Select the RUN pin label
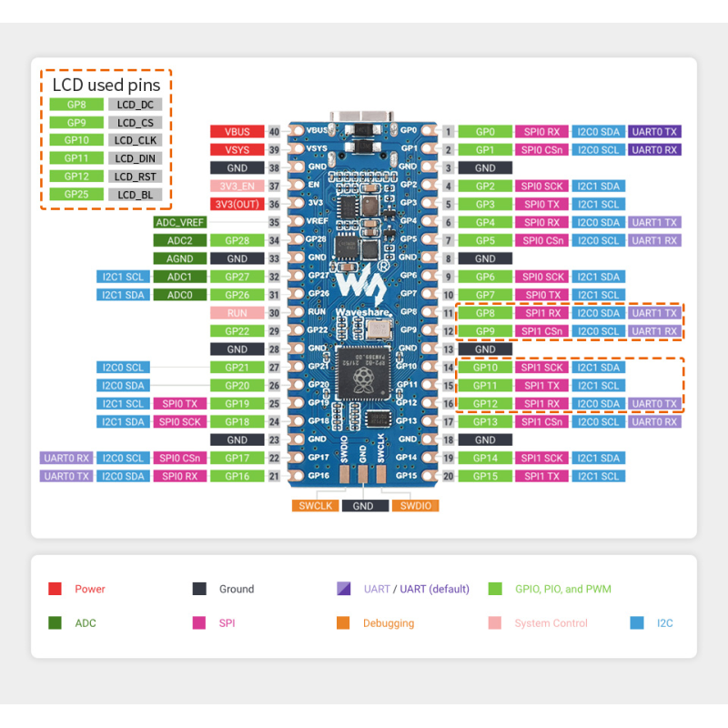The height and width of the screenshot is (728, 728). pos(237,312)
